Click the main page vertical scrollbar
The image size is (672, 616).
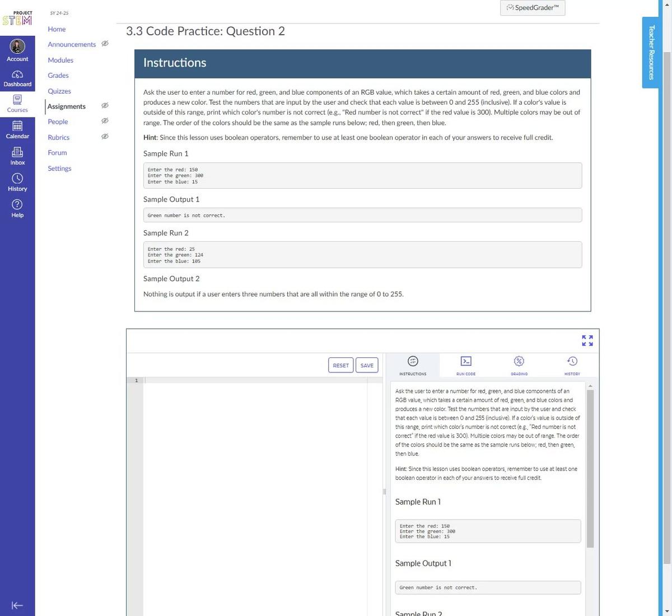click(666, 308)
